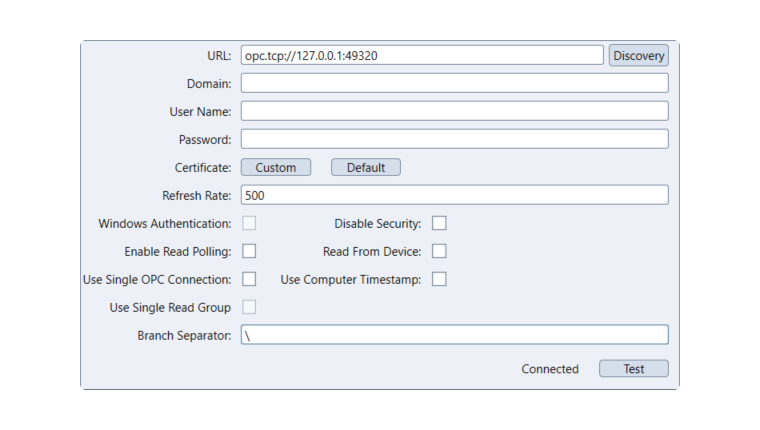Click the Refresh Rate field showing 500
Image resolution: width=760 pixels, height=430 pixels.
coord(454,195)
